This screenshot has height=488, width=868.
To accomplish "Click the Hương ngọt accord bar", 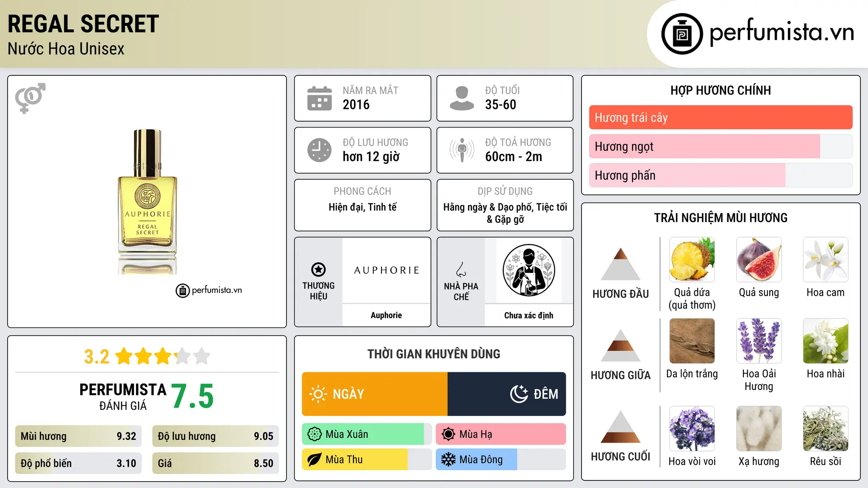I will click(721, 146).
